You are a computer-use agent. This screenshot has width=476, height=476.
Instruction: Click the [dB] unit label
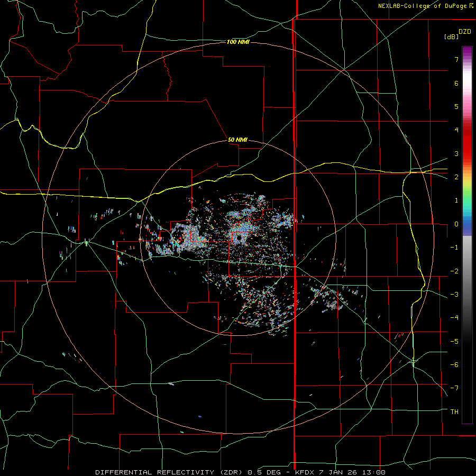pyautogui.click(x=452, y=36)
